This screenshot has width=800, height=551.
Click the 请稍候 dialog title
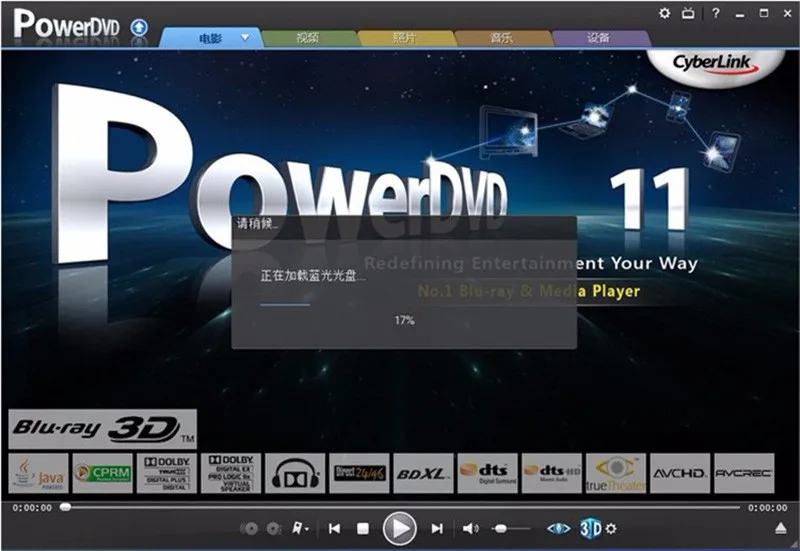coord(257,223)
